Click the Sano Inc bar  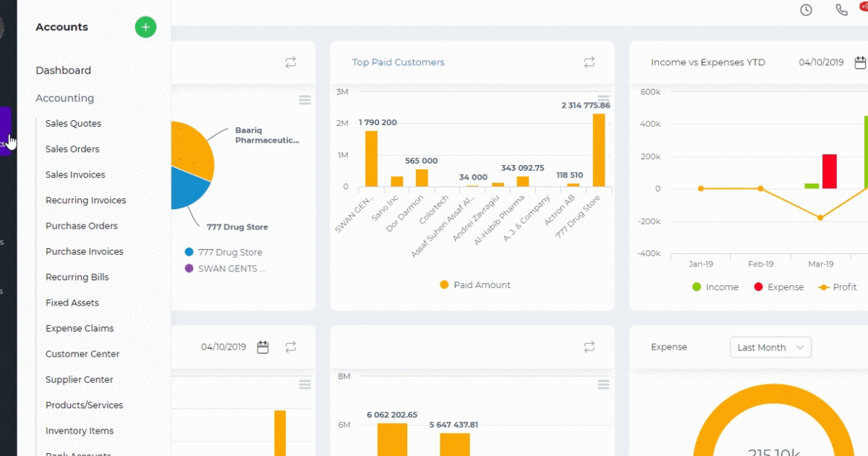[397, 182]
